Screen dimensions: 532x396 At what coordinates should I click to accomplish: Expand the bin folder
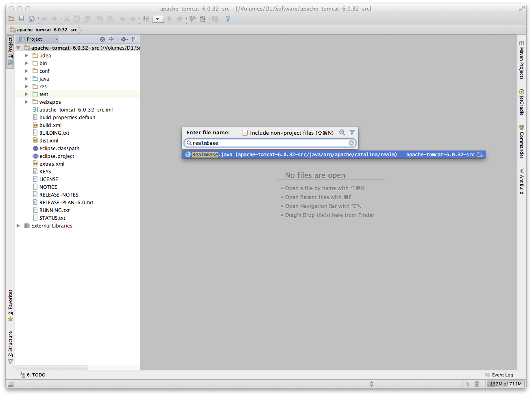click(x=26, y=63)
